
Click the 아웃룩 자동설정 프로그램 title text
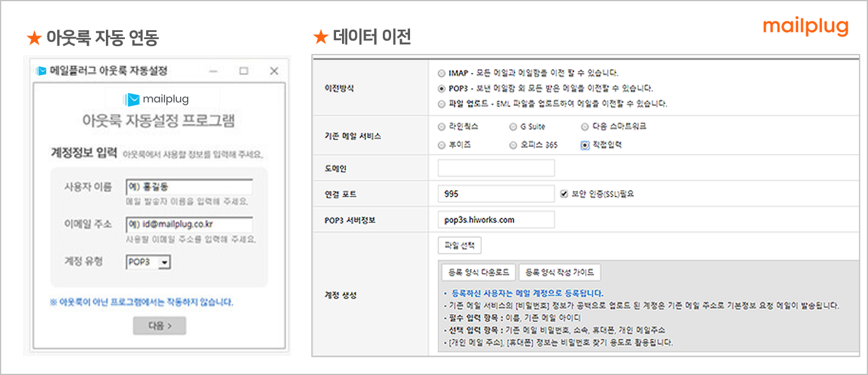coord(159,121)
